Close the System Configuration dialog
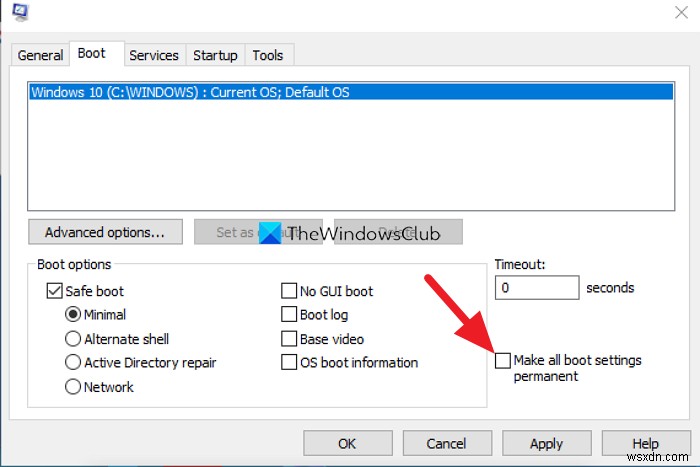 tap(681, 12)
